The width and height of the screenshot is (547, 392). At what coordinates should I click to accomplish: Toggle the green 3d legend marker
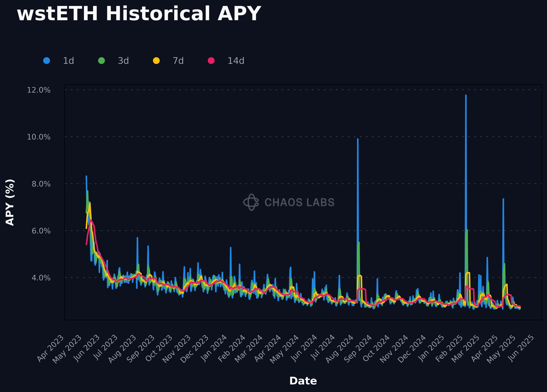pyautogui.click(x=101, y=61)
